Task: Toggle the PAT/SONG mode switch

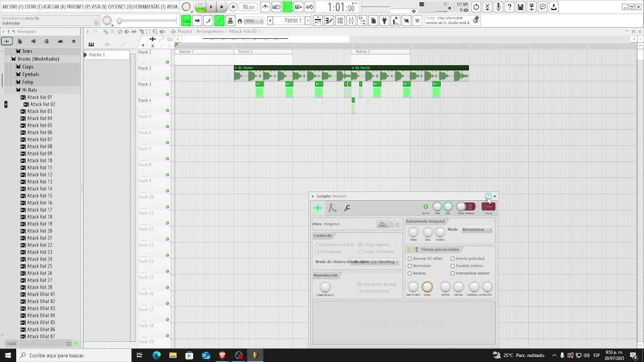Action: 200,7
